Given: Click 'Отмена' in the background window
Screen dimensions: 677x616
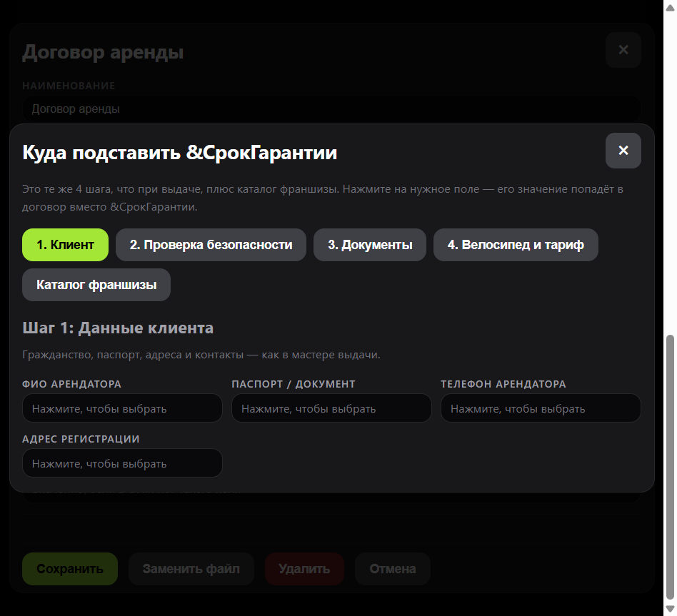Looking at the screenshot, I should 393,569.
